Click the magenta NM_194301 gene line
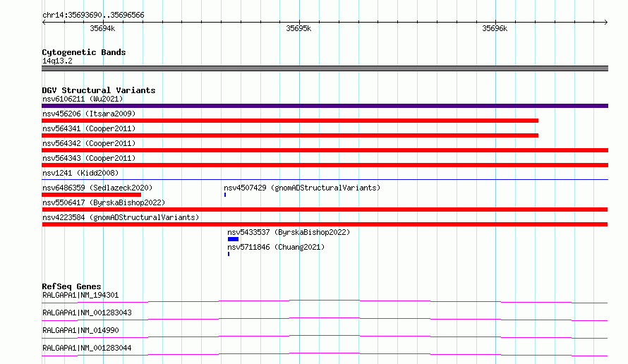The image size is (628, 364). (325, 301)
